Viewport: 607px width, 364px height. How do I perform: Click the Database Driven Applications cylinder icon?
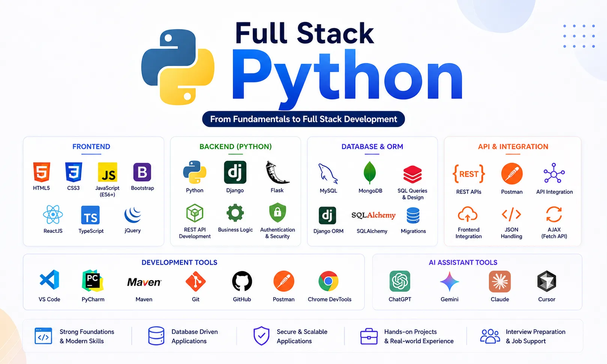[156, 336]
